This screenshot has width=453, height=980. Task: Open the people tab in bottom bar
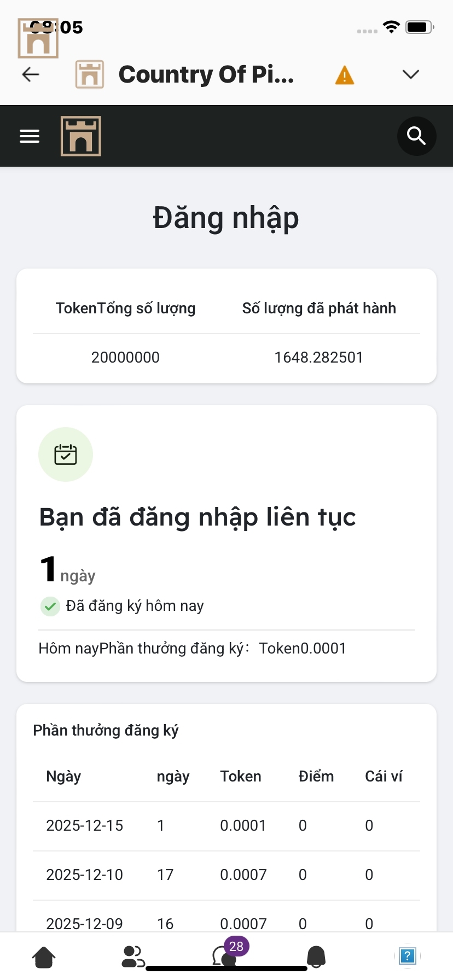133,957
